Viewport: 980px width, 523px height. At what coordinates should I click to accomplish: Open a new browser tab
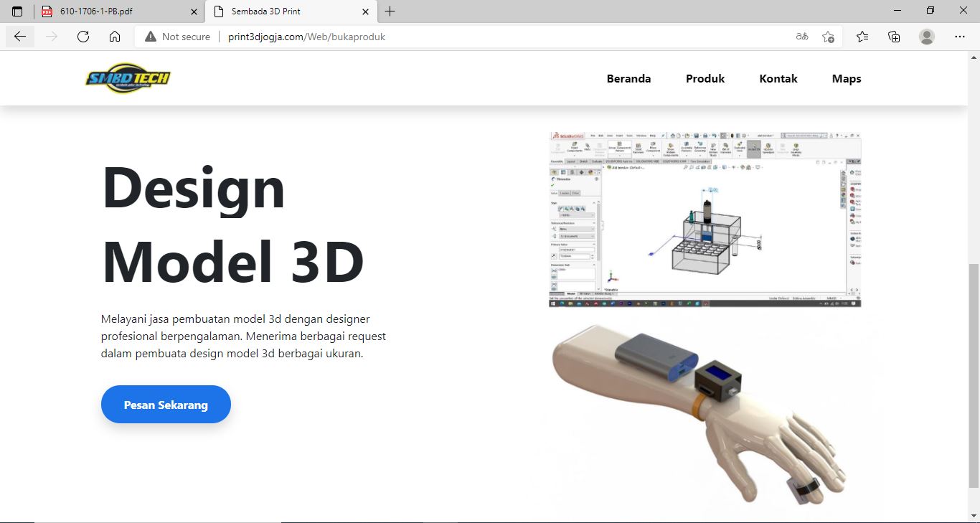coord(390,11)
